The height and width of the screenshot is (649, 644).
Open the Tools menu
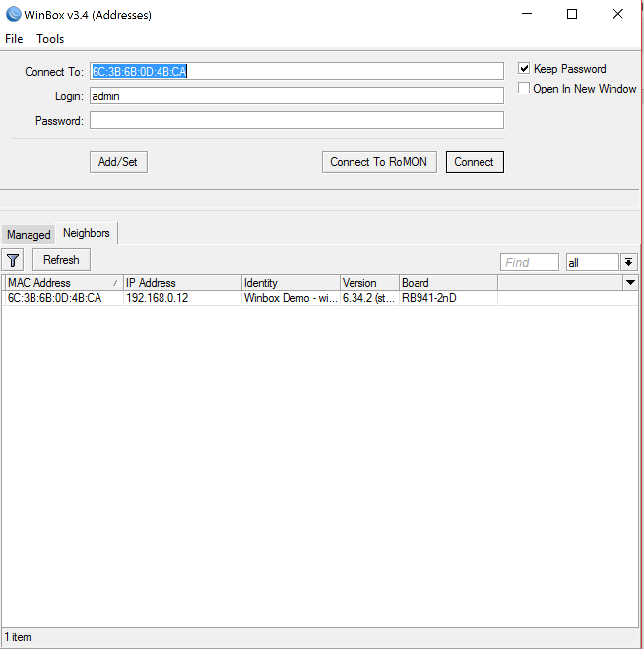click(50, 39)
